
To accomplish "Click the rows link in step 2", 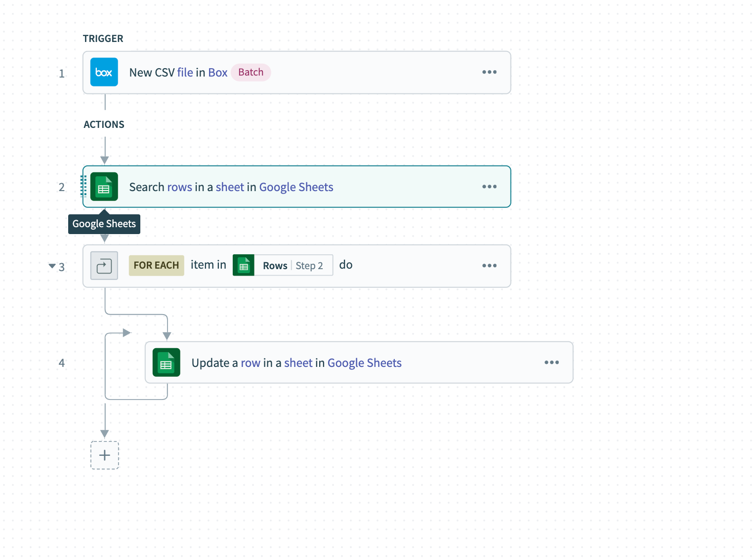I will [x=179, y=187].
